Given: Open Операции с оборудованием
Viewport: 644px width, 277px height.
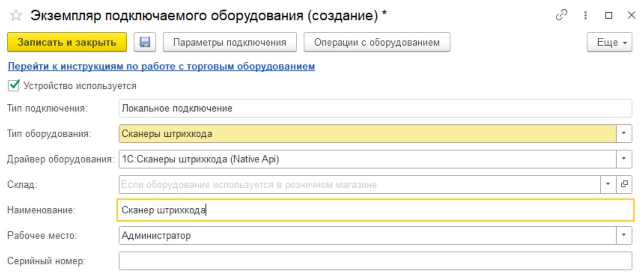Looking at the screenshot, I should coord(377,42).
